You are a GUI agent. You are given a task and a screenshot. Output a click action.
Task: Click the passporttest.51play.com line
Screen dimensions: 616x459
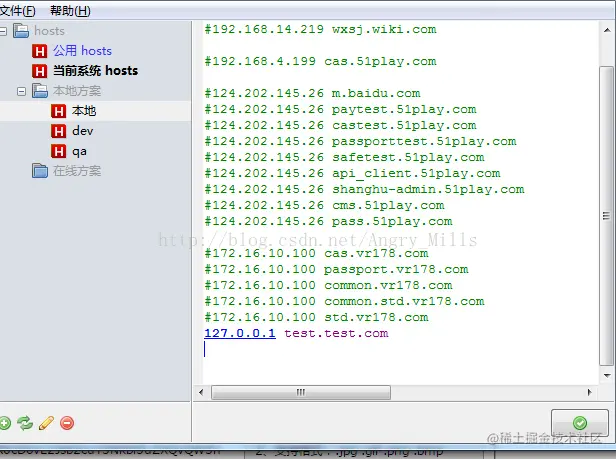[361, 141]
